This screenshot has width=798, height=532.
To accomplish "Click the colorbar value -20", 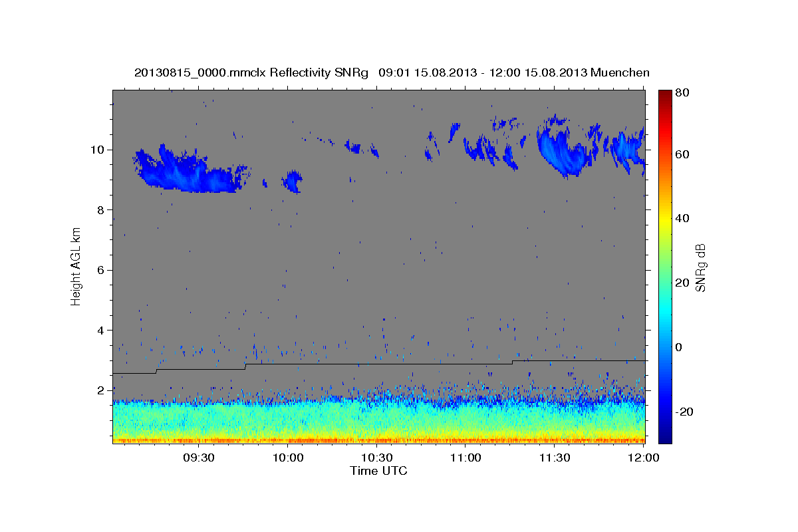I will tap(685, 412).
